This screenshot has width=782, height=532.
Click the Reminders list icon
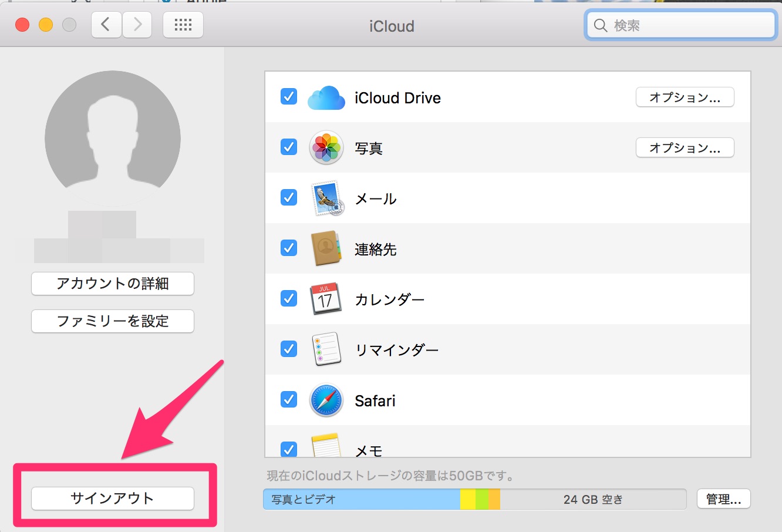tap(326, 349)
